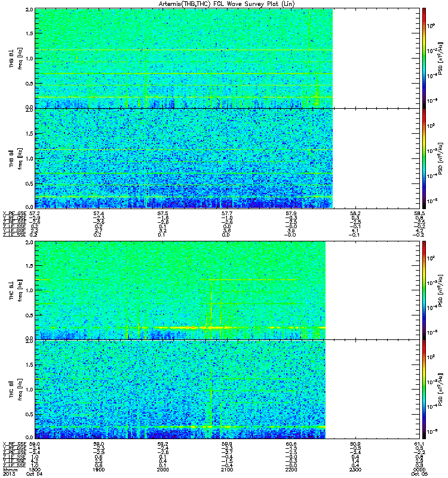Click the 0.5 tick on THB B-parallel axis
The height and width of the screenshot is (478, 448).
tap(29, 184)
